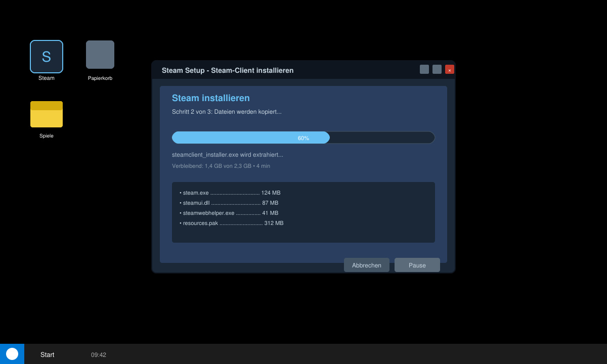Close the Steam Setup window
This screenshot has width=607, height=364.
450,69
